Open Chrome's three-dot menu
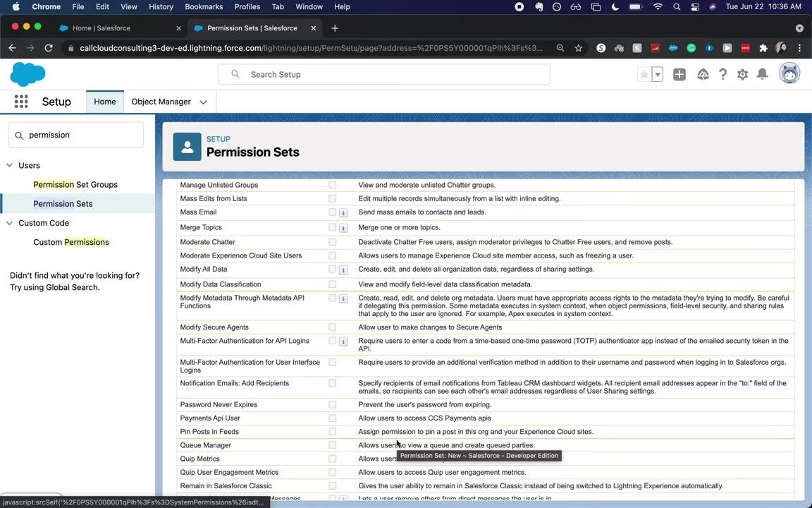The image size is (812, 508). [x=799, y=48]
